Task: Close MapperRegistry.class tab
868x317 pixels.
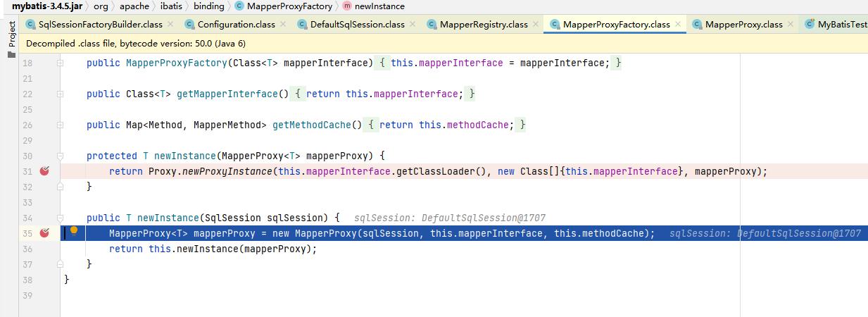Action: tap(534, 24)
